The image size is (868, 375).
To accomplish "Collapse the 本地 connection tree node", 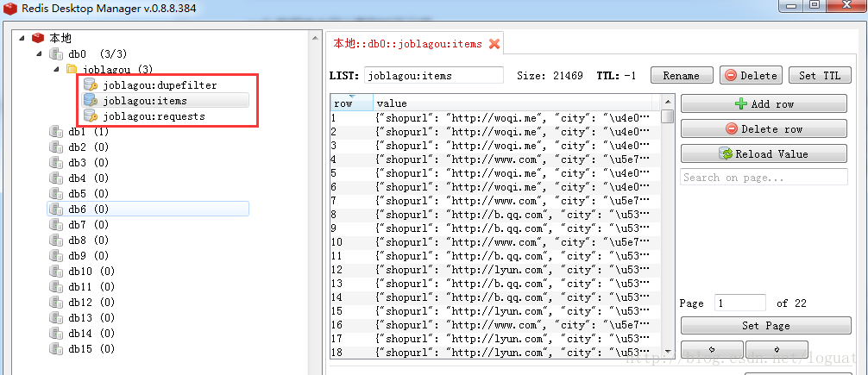I will [22, 38].
